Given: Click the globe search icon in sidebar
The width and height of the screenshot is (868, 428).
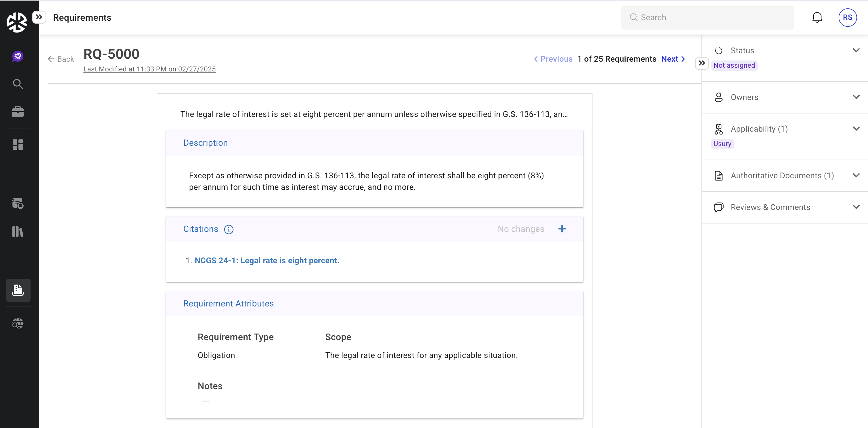Looking at the screenshot, I should (18, 323).
